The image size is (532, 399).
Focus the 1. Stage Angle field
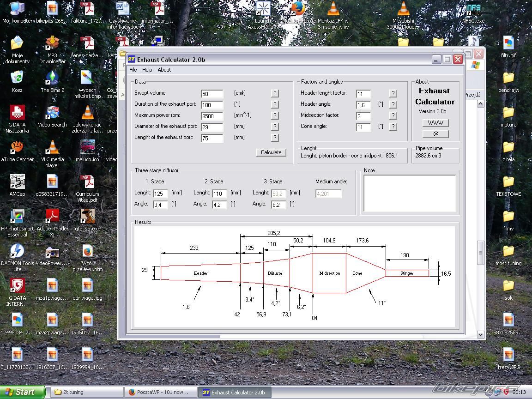[161, 205]
